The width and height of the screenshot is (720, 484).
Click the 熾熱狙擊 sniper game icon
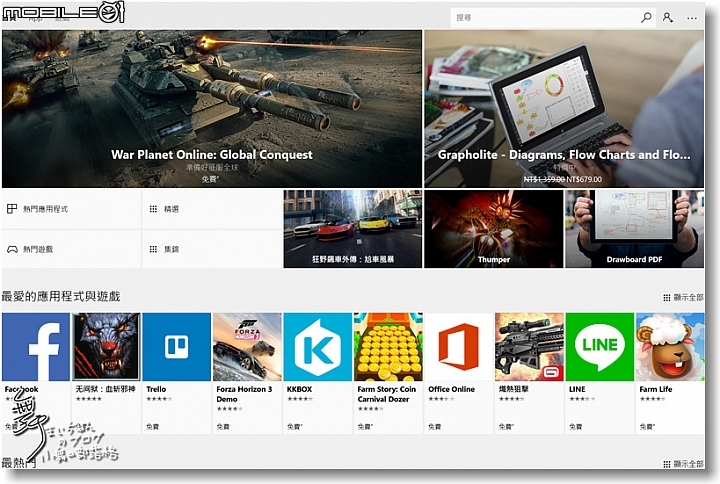[x=529, y=347]
